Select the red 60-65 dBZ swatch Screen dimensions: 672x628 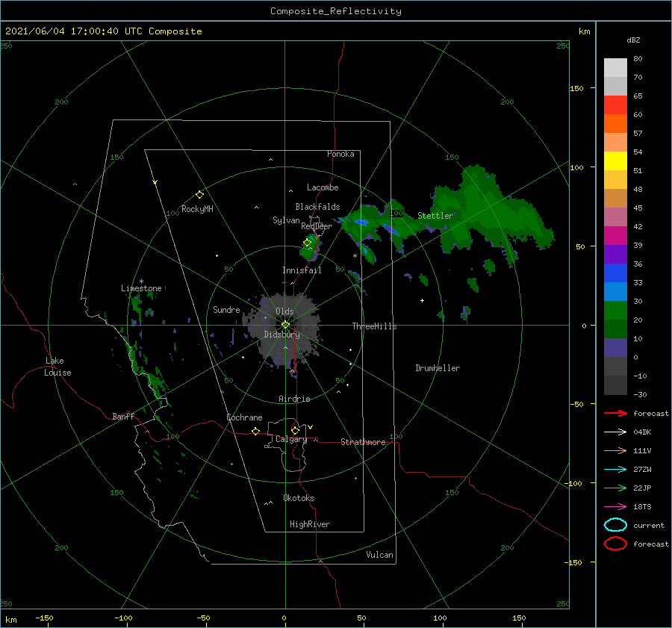pyautogui.click(x=615, y=105)
